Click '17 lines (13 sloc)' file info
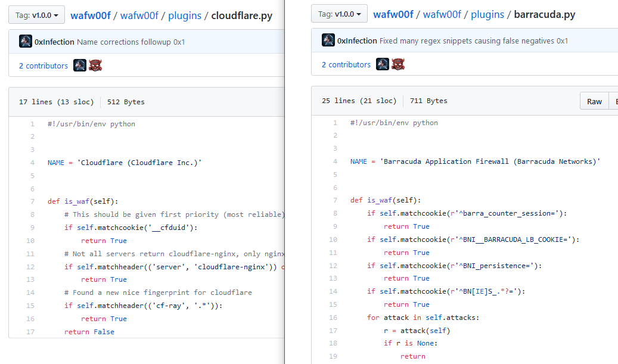This screenshot has height=364, width=618. click(x=57, y=102)
